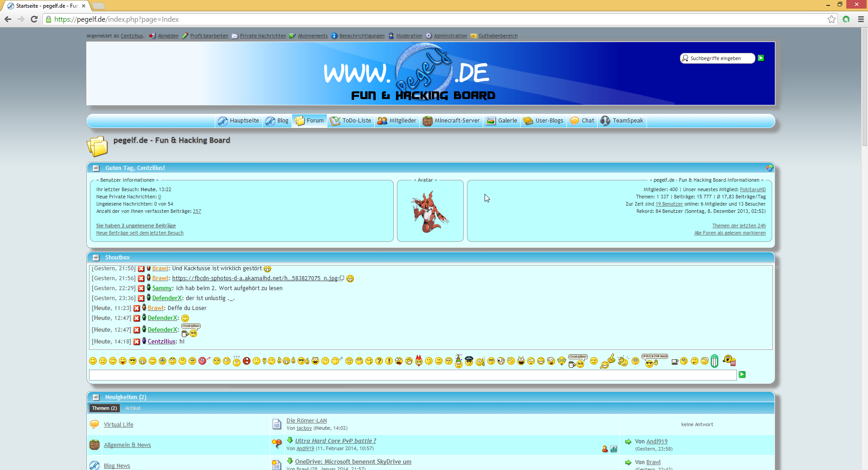Collapse the Shoutbox panel
The image size is (868, 470).
coord(96,258)
